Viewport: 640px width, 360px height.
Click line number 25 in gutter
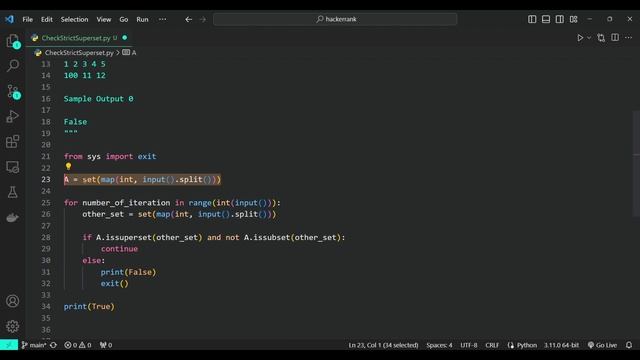46,203
